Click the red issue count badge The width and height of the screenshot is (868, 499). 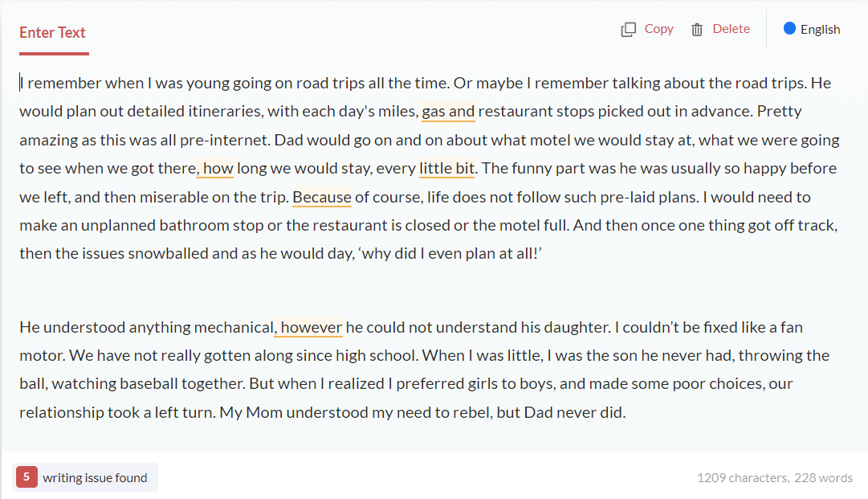26,477
